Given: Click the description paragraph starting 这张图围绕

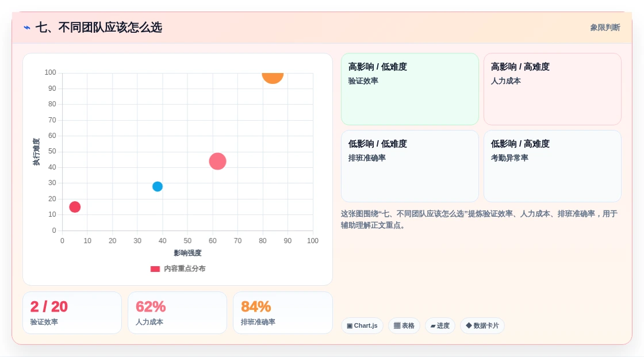Looking at the screenshot, I should pos(479,220).
